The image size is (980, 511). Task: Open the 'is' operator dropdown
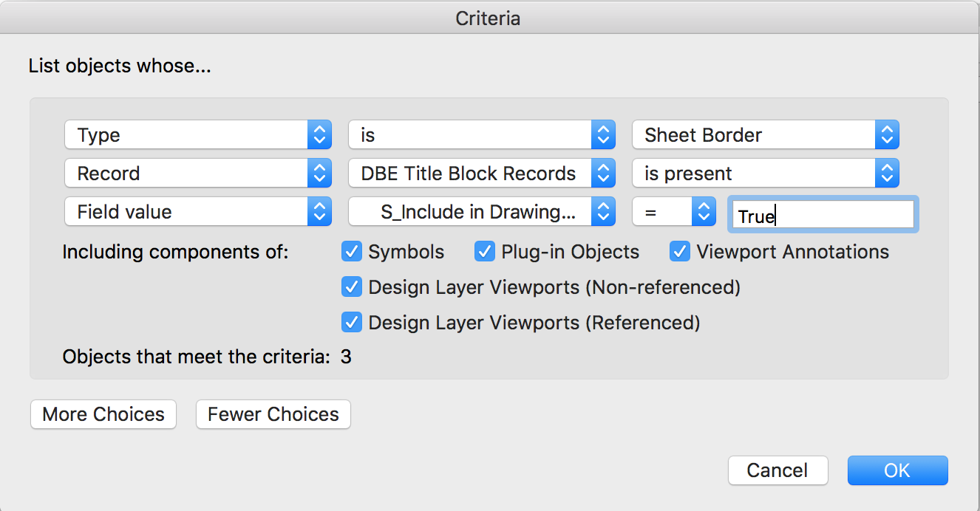point(481,135)
